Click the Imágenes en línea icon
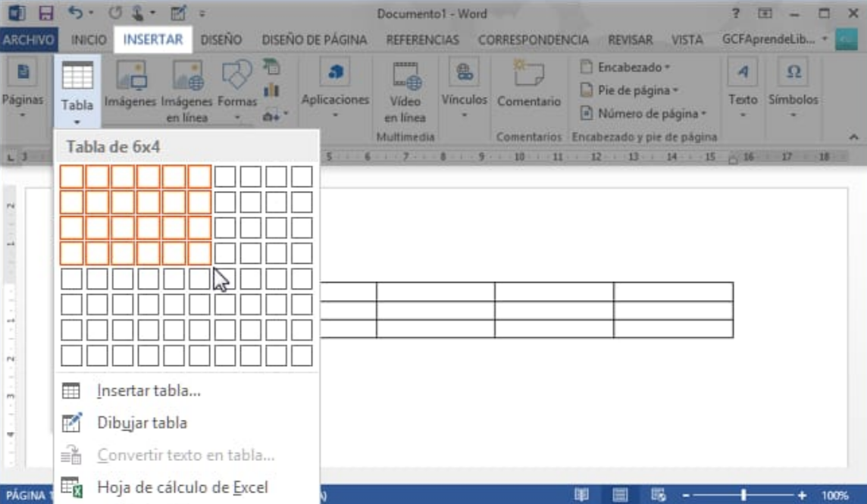 [x=187, y=77]
